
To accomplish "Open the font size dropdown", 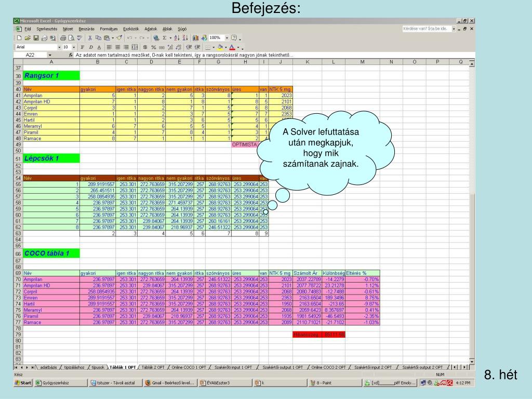I will tap(74, 47).
